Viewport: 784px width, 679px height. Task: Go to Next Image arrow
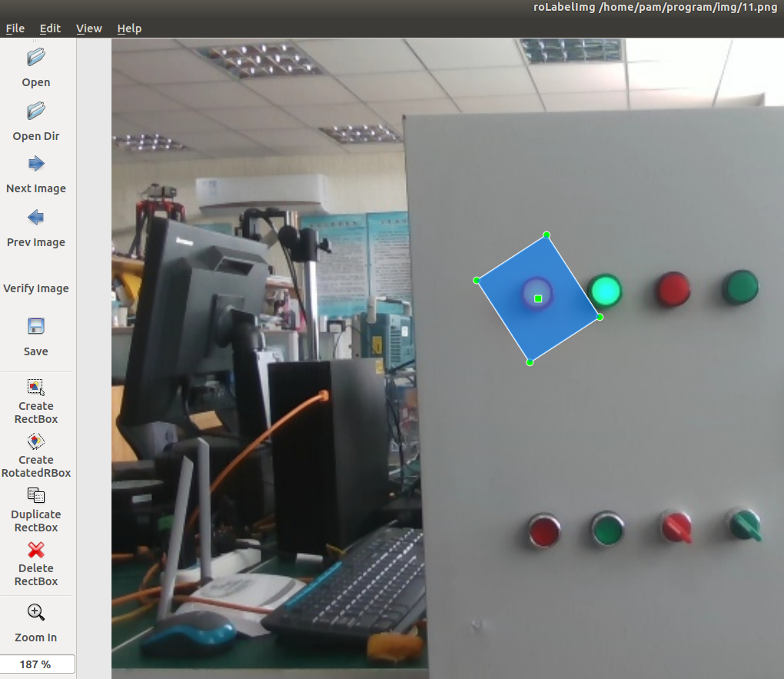pyautogui.click(x=36, y=164)
